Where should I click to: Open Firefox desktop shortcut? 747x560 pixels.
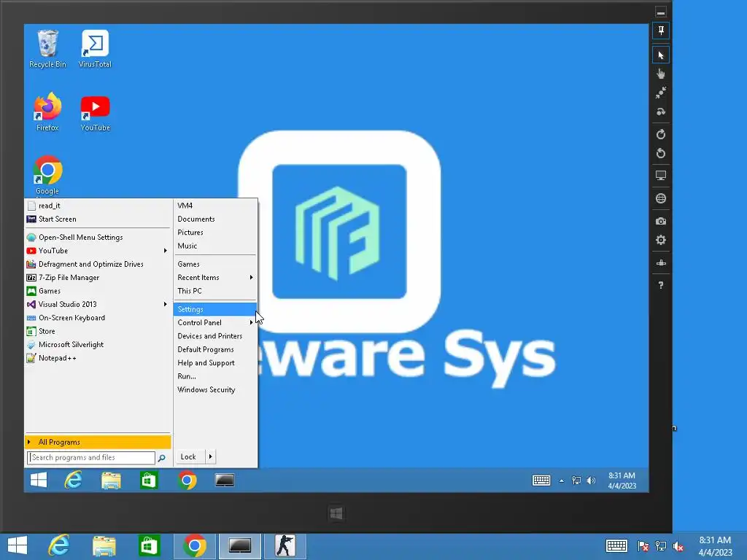47,112
